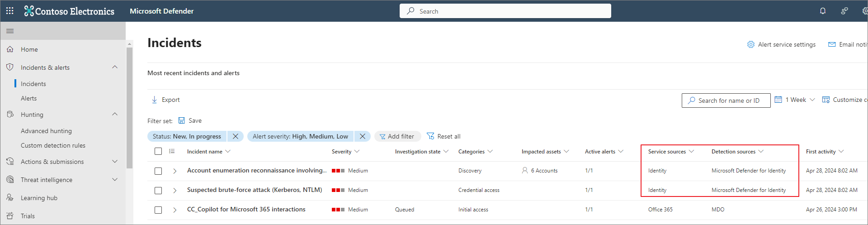Image resolution: width=868 pixels, height=225 pixels.
Task: Expand the Suspected brute-force attack incident row
Action: tap(175, 191)
